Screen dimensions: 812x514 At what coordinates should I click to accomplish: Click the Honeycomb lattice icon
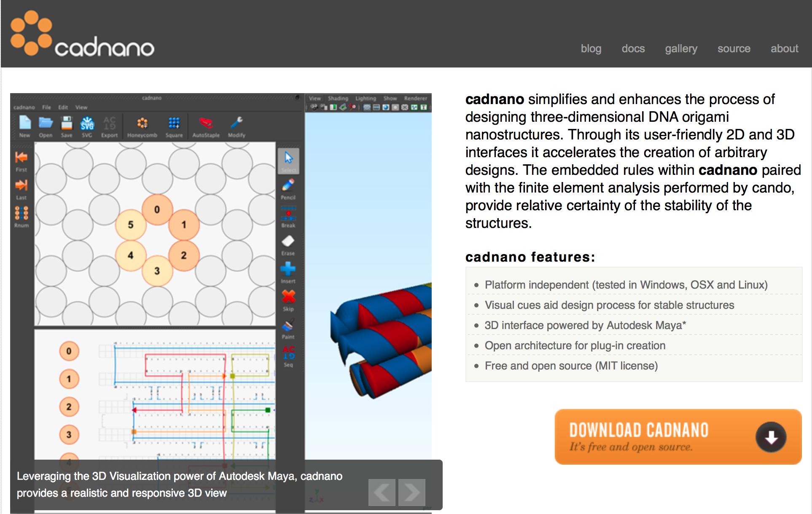point(142,123)
